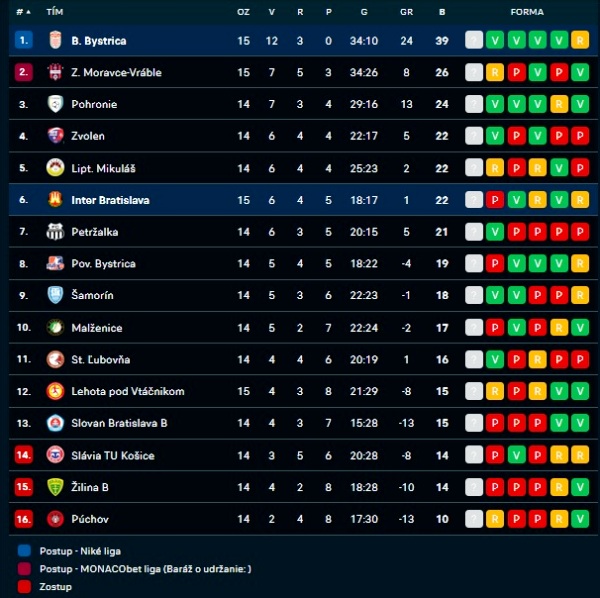Open the Slovan Bratislava B crest
This screenshot has width=600, height=598.
[x=55, y=423]
